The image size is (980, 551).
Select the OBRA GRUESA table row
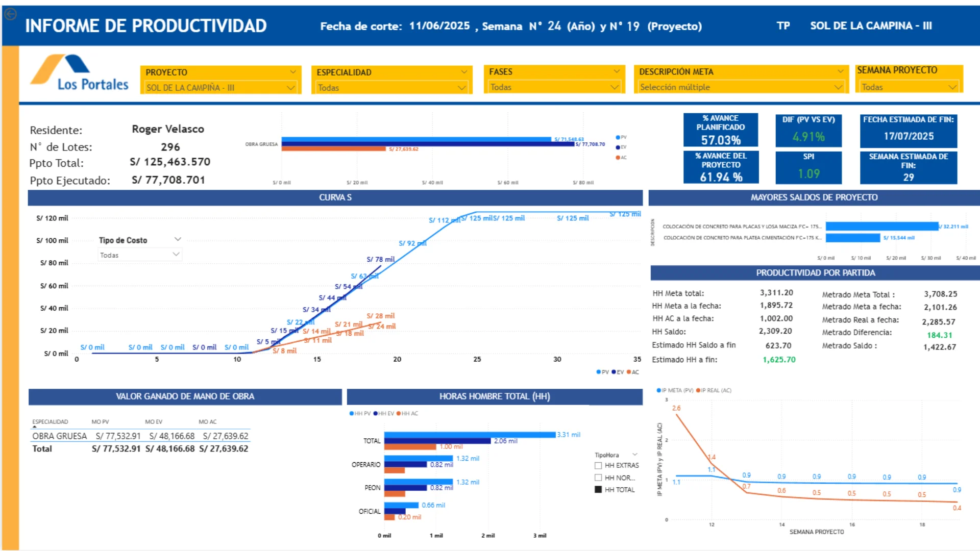(140, 436)
